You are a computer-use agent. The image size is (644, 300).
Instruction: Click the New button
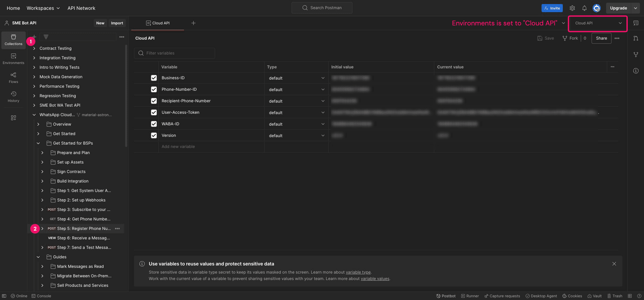coord(100,23)
